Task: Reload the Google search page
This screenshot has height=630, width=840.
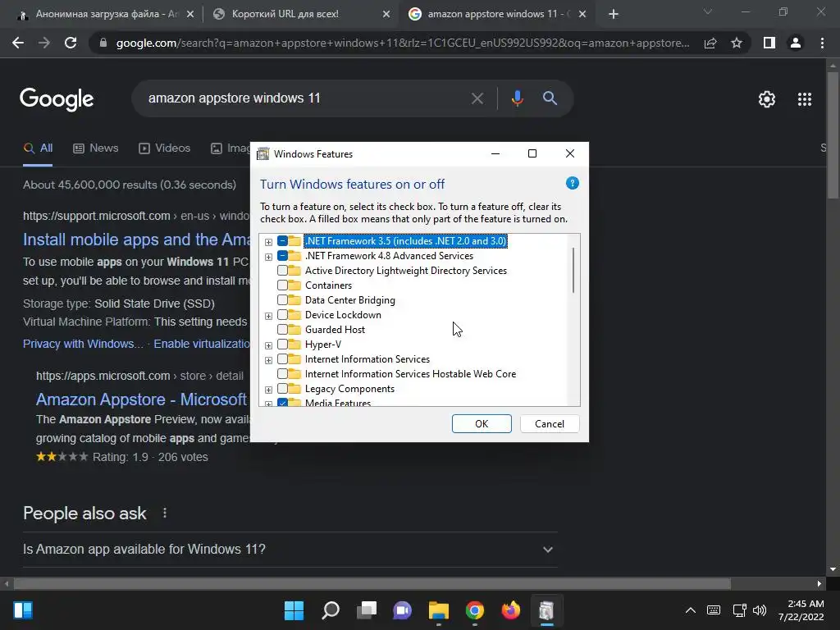Action: [71, 43]
